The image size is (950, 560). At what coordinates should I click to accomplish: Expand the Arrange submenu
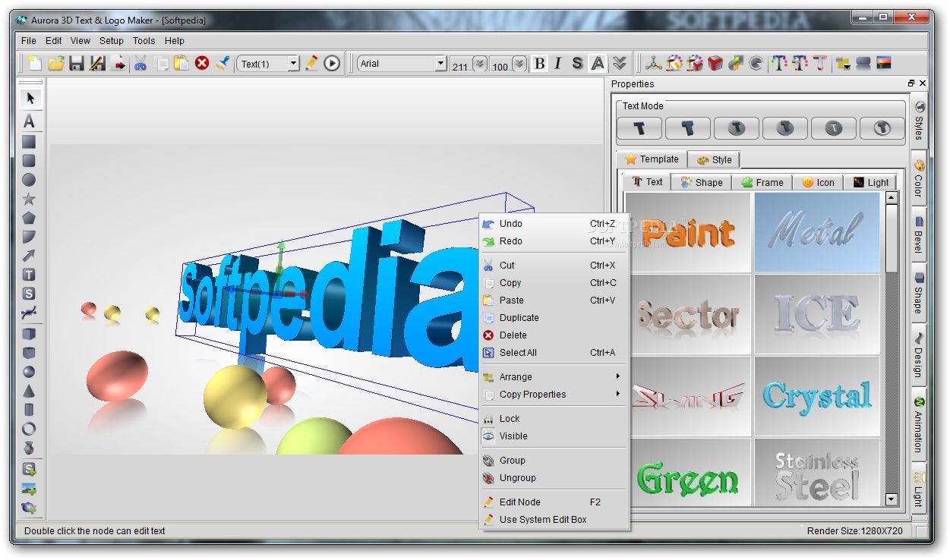pyautogui.click(x=555, y=377)
